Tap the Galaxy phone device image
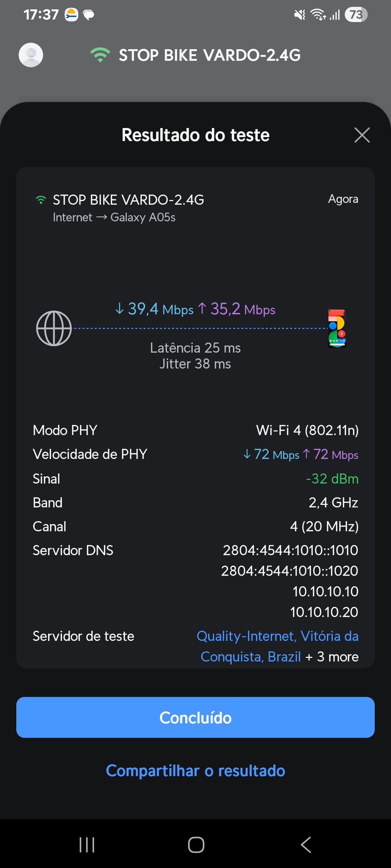The height and width of the screenshot is (868, 391). pos(337,328)
